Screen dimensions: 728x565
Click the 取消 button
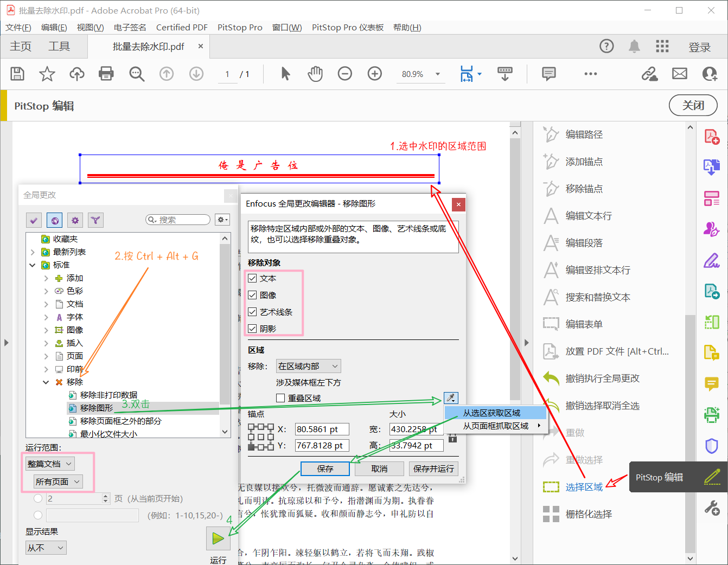[x=380, y=468]
